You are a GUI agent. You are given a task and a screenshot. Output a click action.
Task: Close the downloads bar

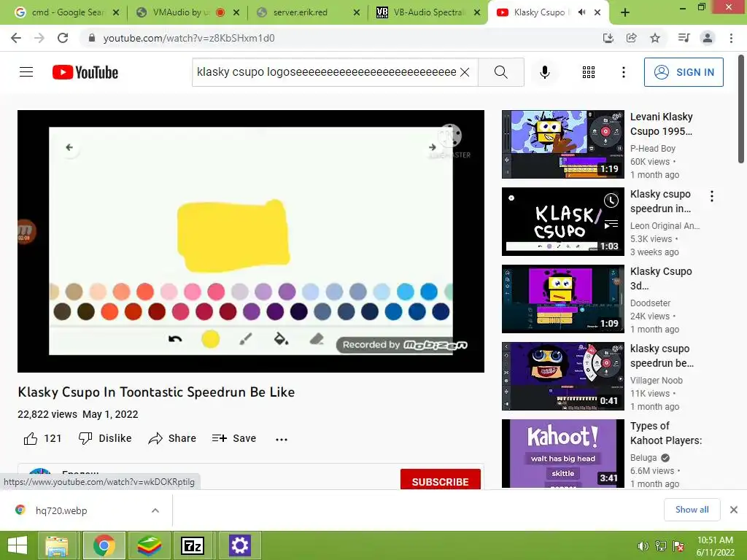pyautogui.click(x=734, y=510)
